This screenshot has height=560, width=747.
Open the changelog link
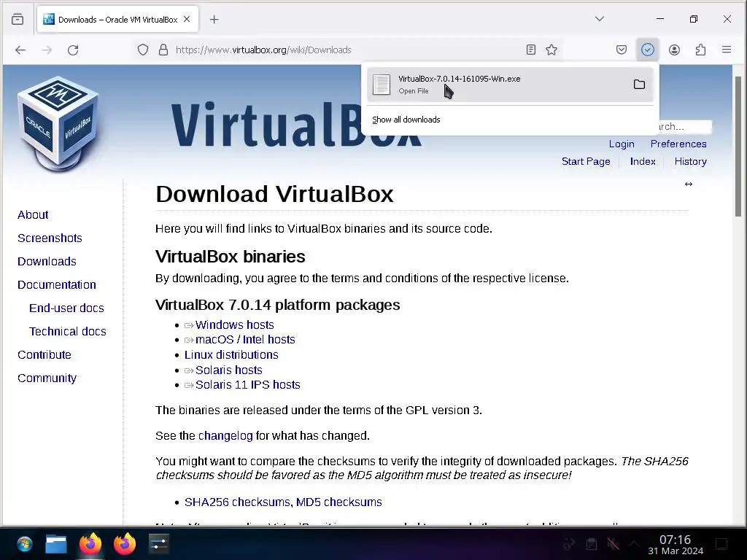pos(225,436)
